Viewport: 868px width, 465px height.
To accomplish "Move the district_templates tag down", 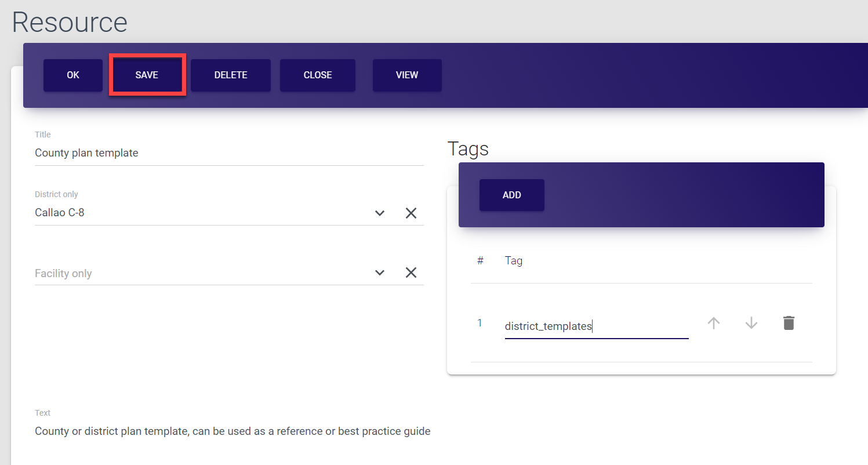I will pyautogui.click(x=751, y=324).
